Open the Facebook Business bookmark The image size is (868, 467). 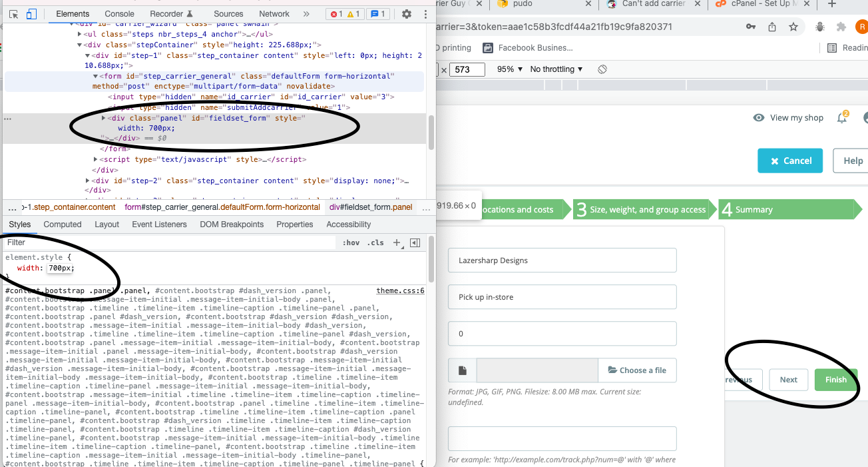(x=527, y=48)
